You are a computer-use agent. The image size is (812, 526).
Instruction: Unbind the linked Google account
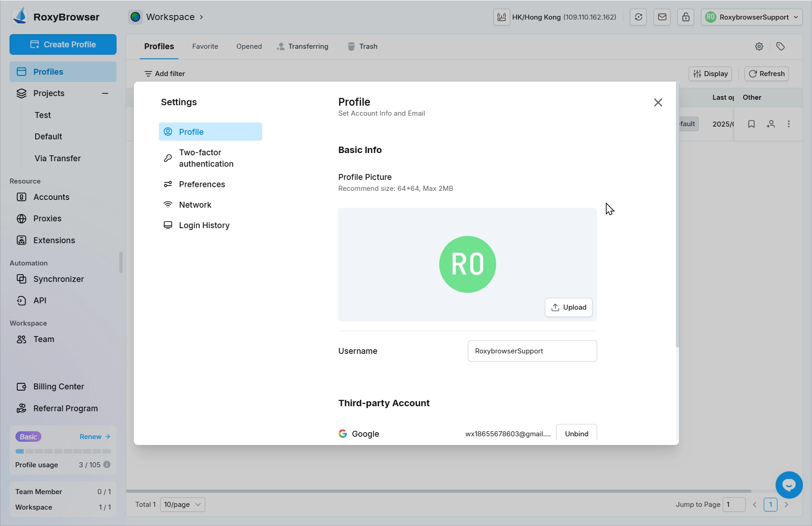[x=576, y=434]
